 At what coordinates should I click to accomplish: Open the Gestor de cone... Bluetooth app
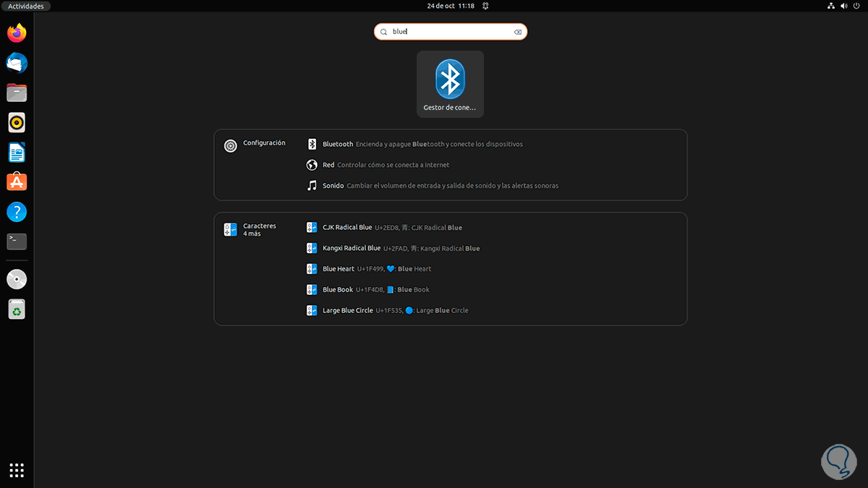(x=450, y=84)
